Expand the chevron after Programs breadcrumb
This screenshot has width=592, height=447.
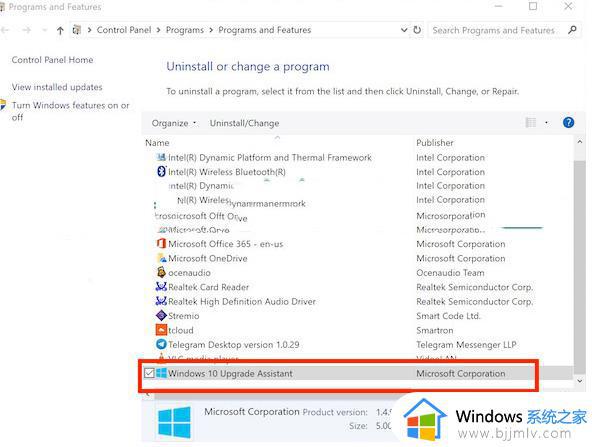click(211, 30)
